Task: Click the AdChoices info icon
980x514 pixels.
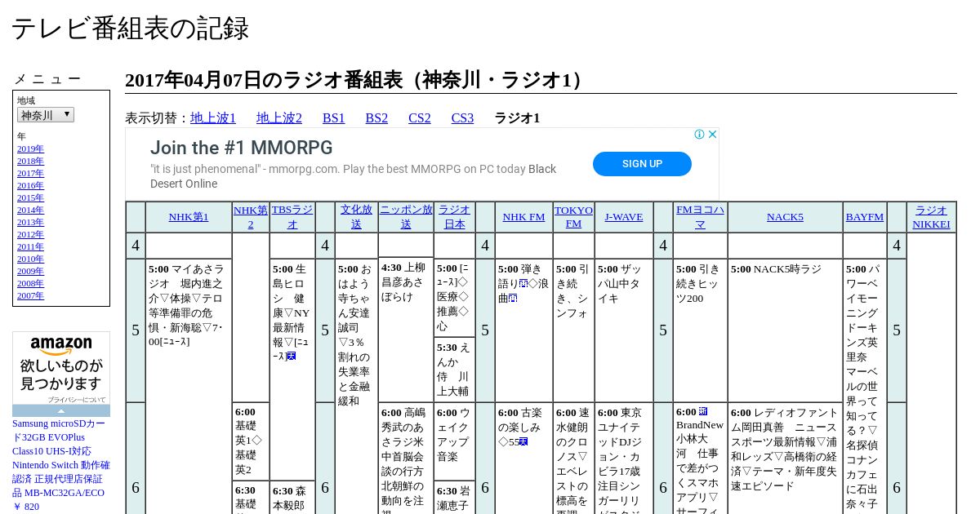Action: (x=700, y=135)
